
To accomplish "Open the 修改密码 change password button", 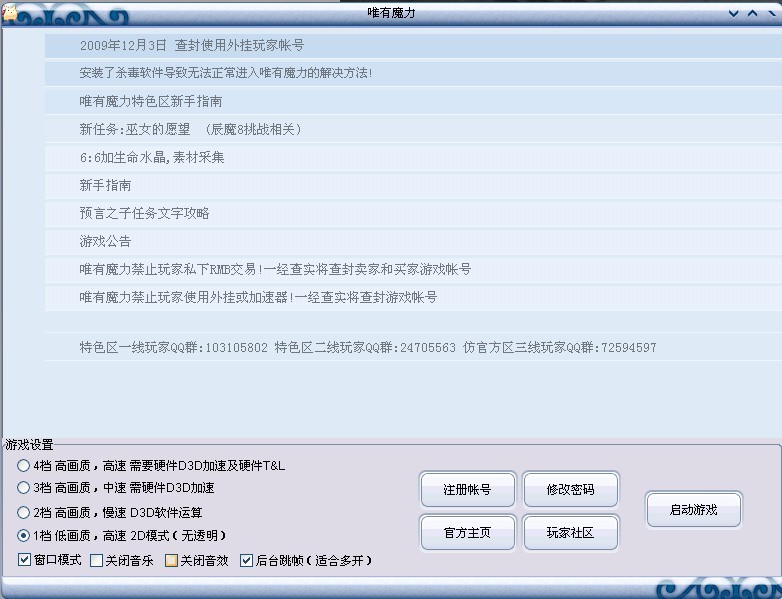I will (571, 490).
